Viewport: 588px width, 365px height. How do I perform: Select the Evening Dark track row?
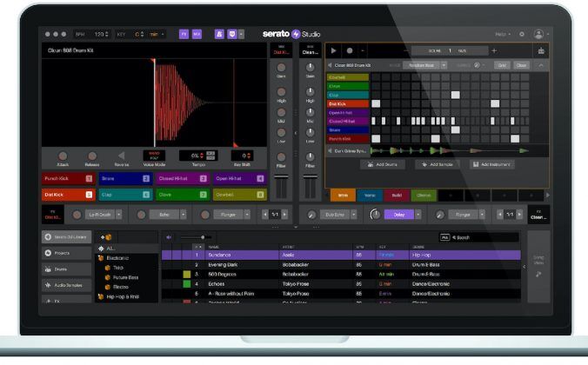point(341,264)
